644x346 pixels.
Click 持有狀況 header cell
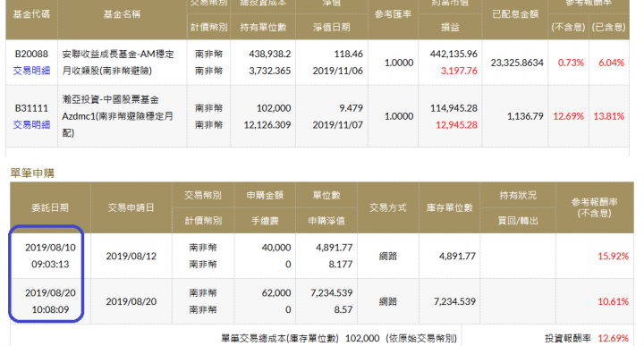(x=518, y=195)
